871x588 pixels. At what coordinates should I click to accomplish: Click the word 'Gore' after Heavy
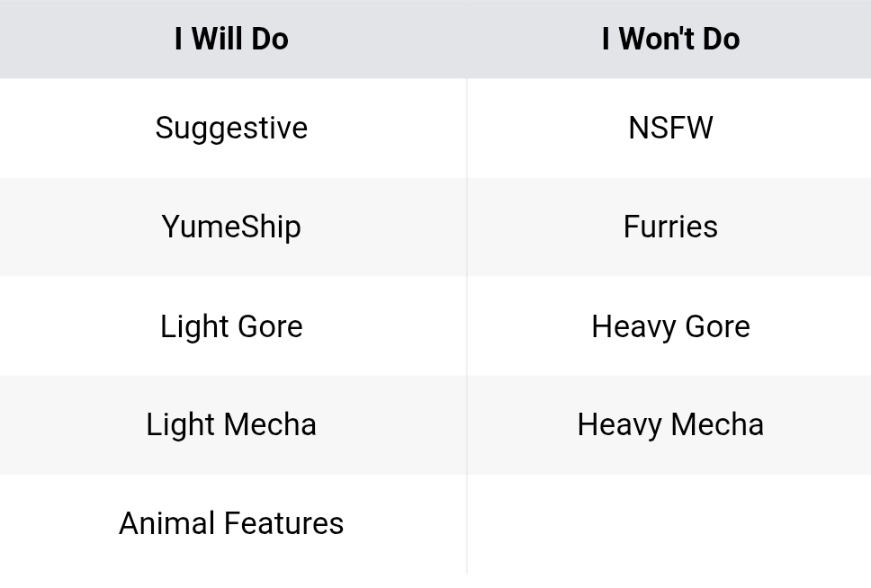(x=718, y=326)
